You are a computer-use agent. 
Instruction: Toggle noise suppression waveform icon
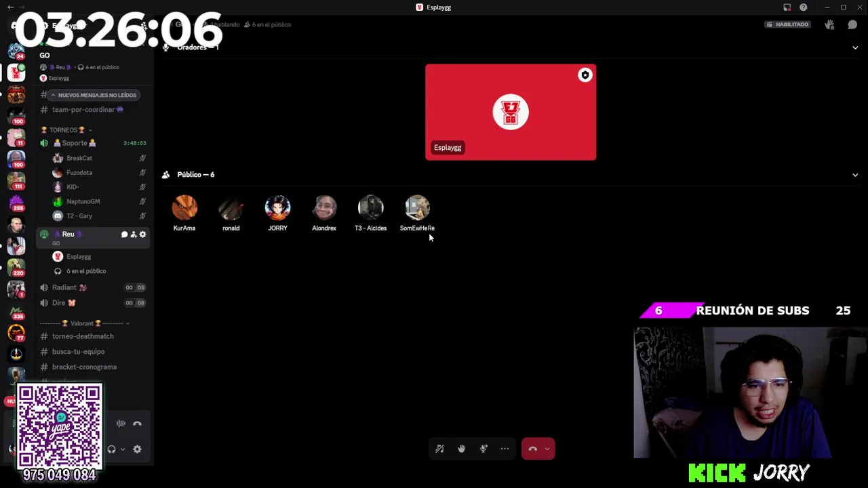(121, 424)
